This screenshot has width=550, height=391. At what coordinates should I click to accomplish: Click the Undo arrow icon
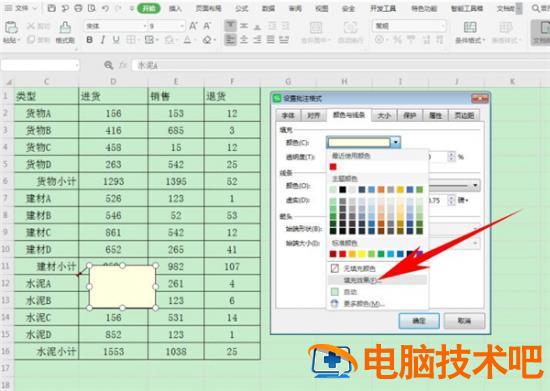pyautogui.click(x=105, y=8)
